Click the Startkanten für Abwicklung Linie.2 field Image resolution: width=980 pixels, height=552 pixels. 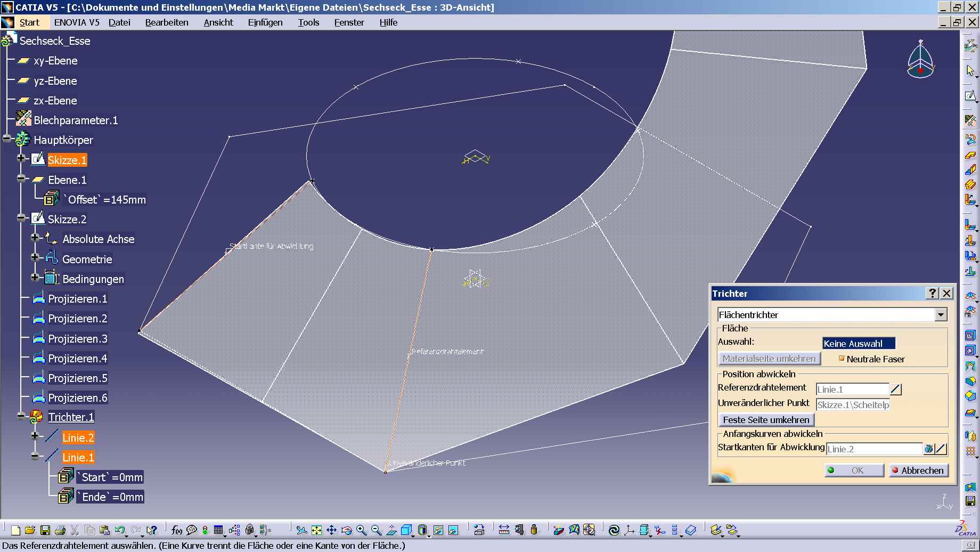coord(874,449)
